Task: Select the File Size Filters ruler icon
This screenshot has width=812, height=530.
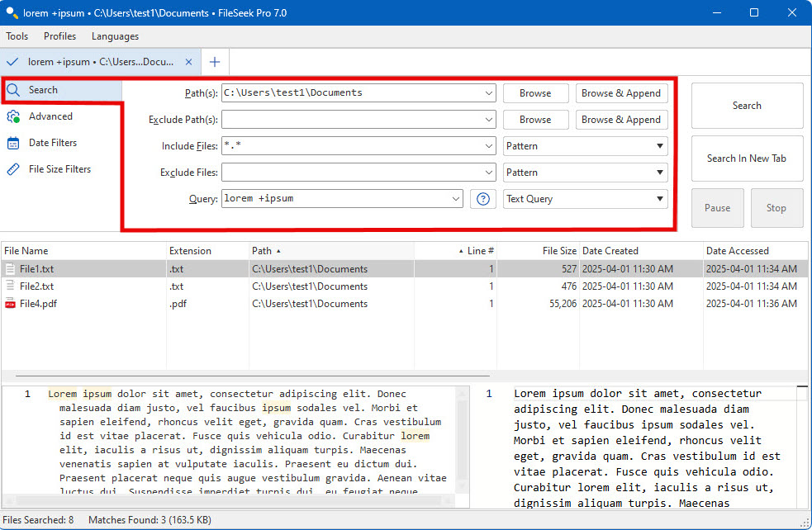Action: [13, 169]
